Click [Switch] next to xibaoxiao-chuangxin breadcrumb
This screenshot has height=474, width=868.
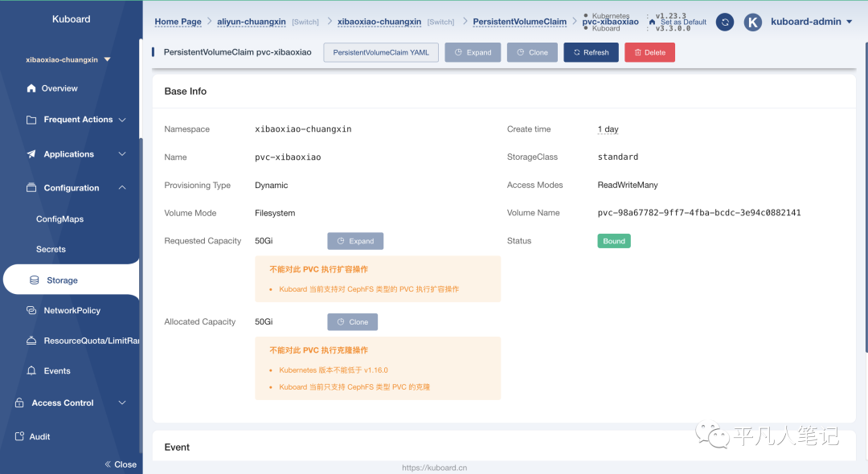pyautogui.click(x=440, y=22)
